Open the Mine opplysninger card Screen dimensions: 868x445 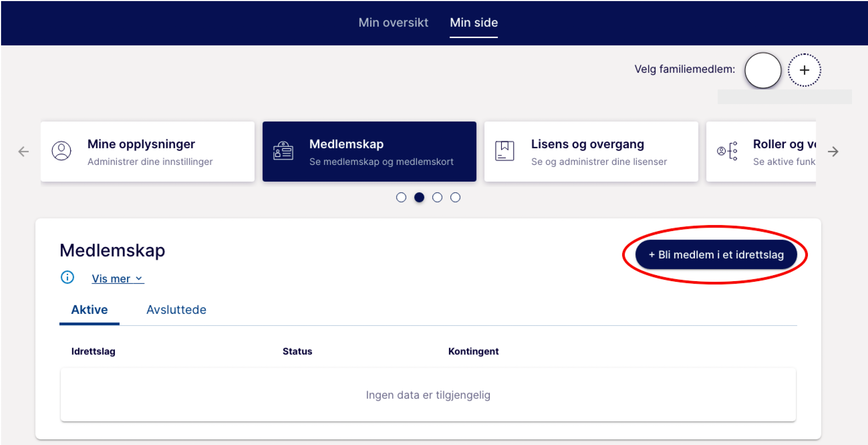tap(148, 152)
